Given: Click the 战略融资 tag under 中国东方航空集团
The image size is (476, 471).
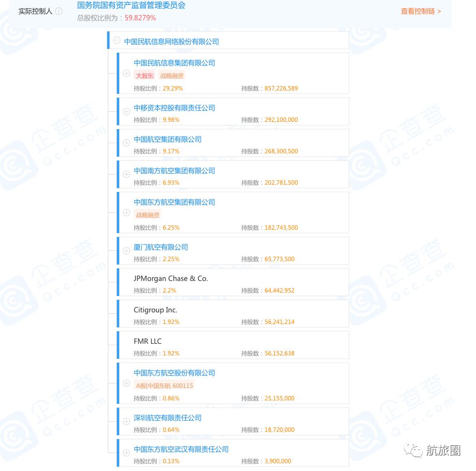Looking at the screenshot, I should coord(148,215).
